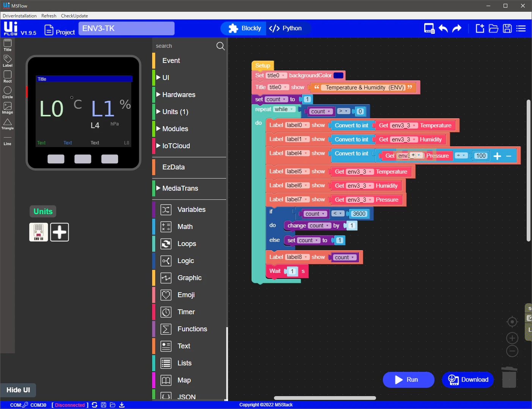Click the CheckUpdate menu item
The width and height of the screenshot is (532, 409).
point(74,16)
